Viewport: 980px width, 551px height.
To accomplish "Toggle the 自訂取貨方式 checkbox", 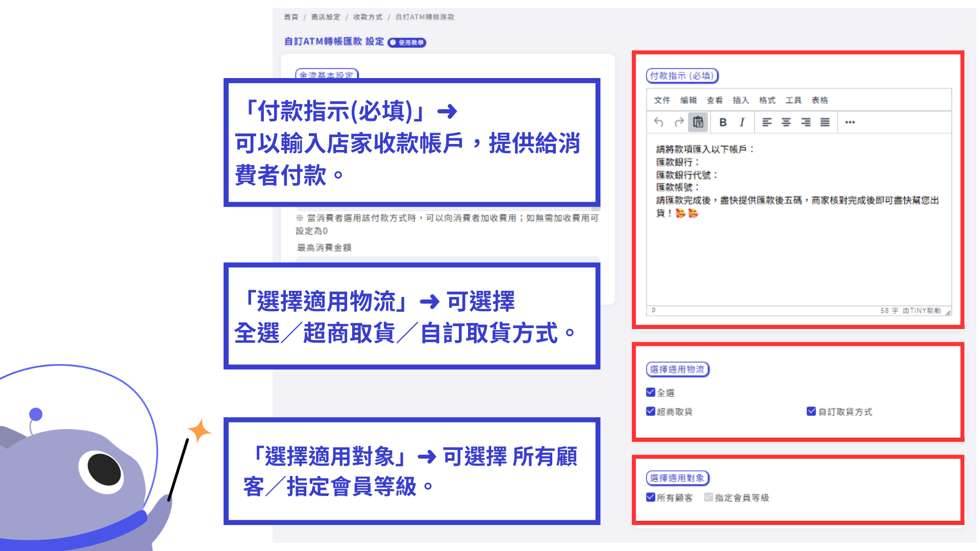I will [x=811, y=411].
